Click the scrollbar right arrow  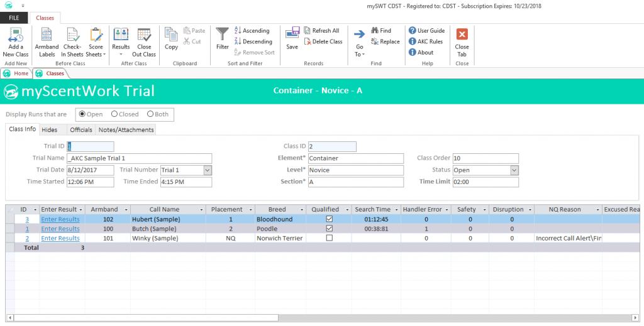tap(636, 318)
